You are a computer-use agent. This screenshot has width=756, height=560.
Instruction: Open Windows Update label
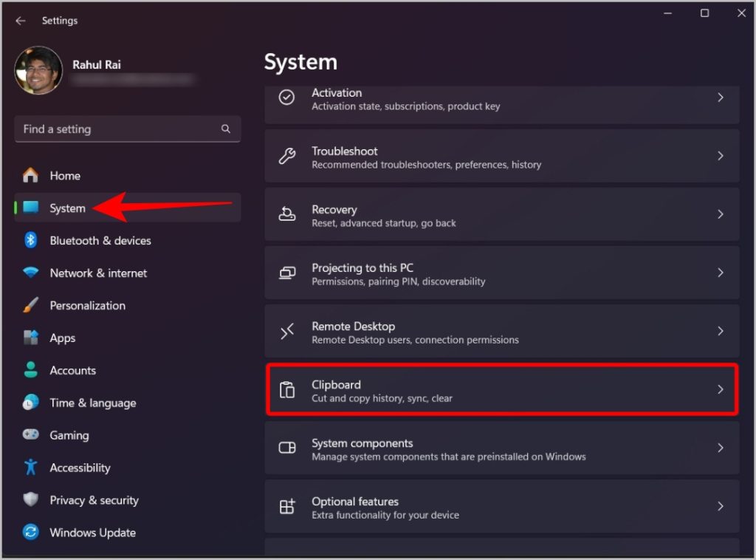tap(92, 533)
